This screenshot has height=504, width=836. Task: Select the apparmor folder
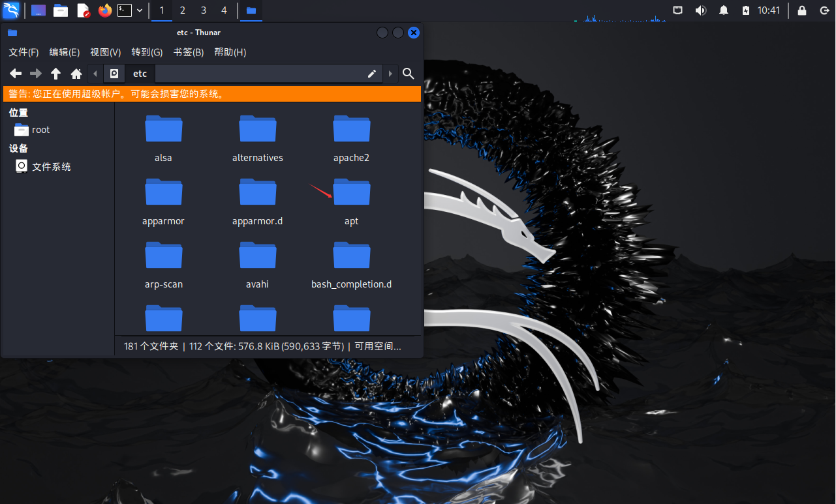click(x=163, y=201)
